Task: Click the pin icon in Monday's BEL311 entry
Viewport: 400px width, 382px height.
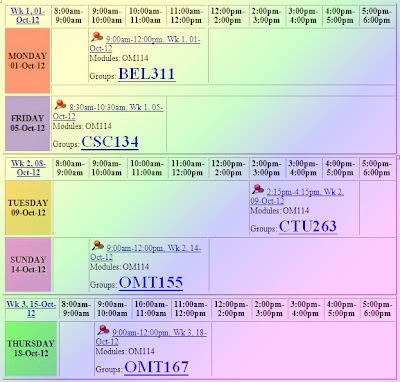Action: pos(97,36)
